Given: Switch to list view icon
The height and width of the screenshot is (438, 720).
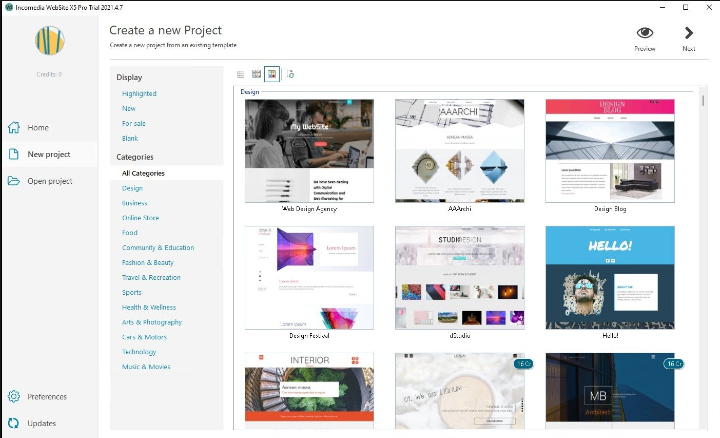Looking at the screenshot, I should (x=241, y=74).
